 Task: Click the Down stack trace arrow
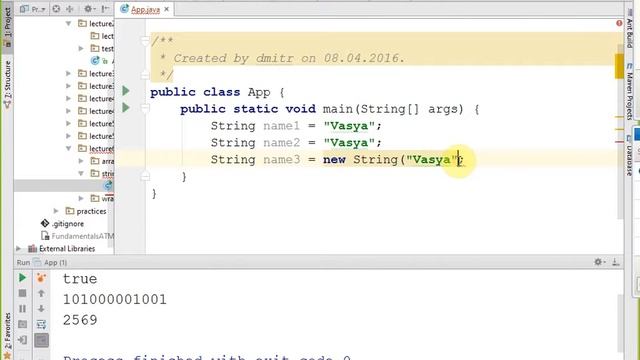[41, 309]
